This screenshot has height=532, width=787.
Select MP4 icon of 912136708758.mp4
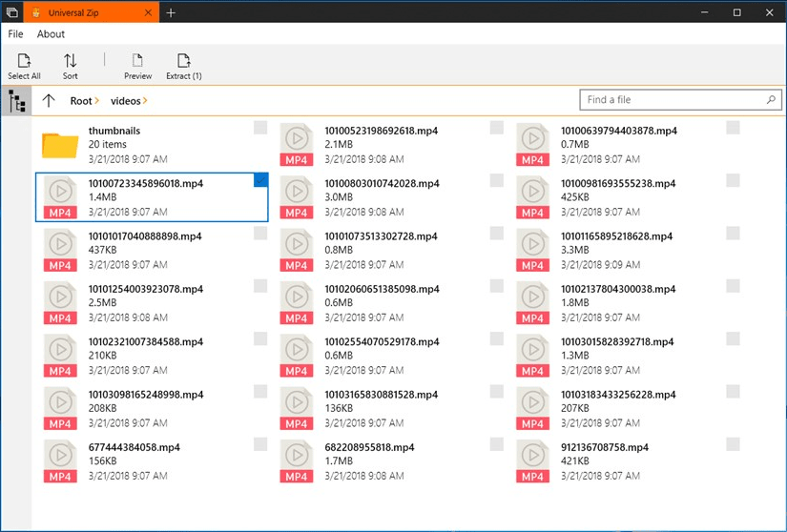tap(532, 461)
